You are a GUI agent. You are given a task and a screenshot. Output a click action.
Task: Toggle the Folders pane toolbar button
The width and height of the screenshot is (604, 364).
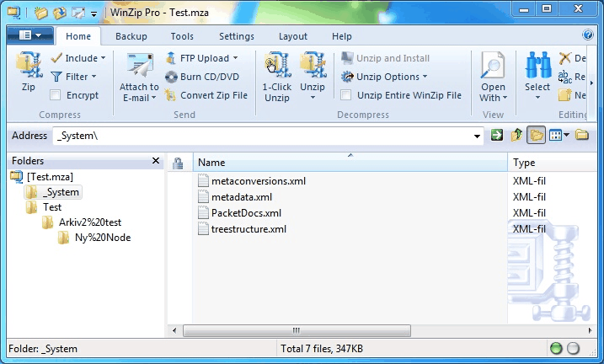pos(536,135)
